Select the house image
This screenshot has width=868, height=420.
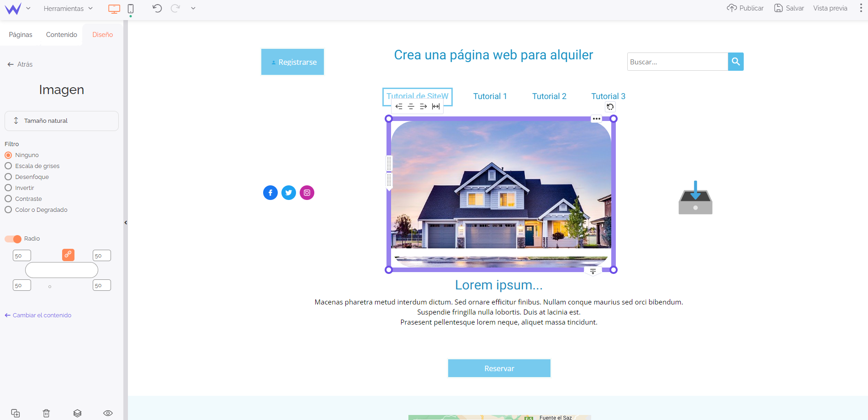click(x=501, y=194)
